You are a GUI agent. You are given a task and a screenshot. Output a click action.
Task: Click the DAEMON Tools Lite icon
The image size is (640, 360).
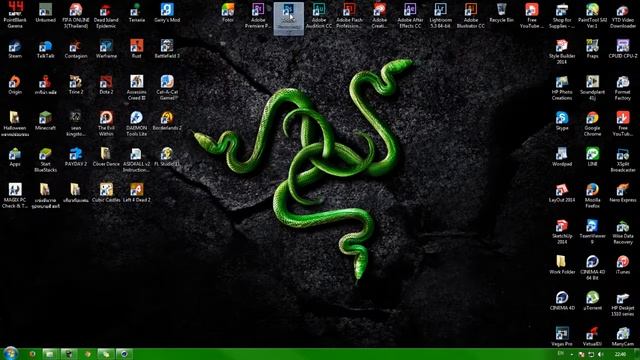[x=136, y=123]
